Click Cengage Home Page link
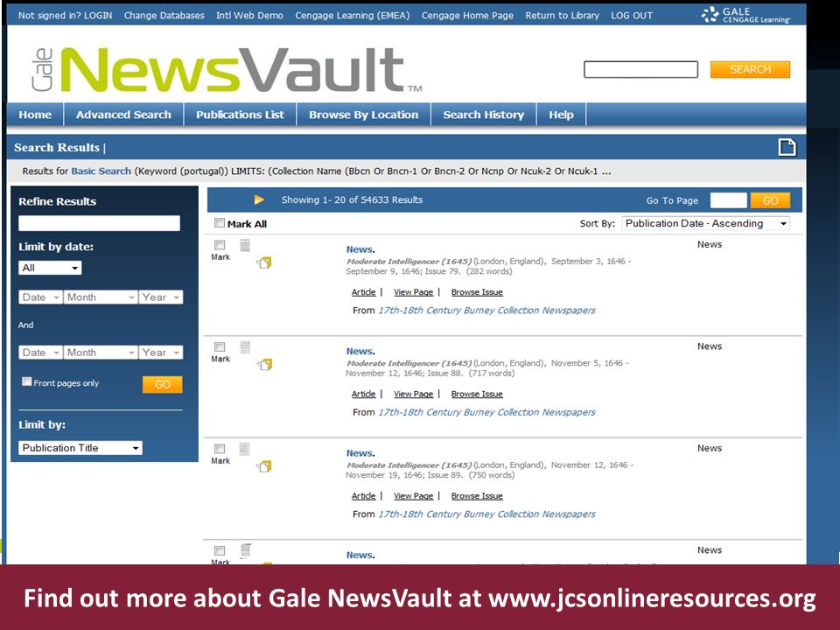The image size is (840, 630). tap(467, 16)
